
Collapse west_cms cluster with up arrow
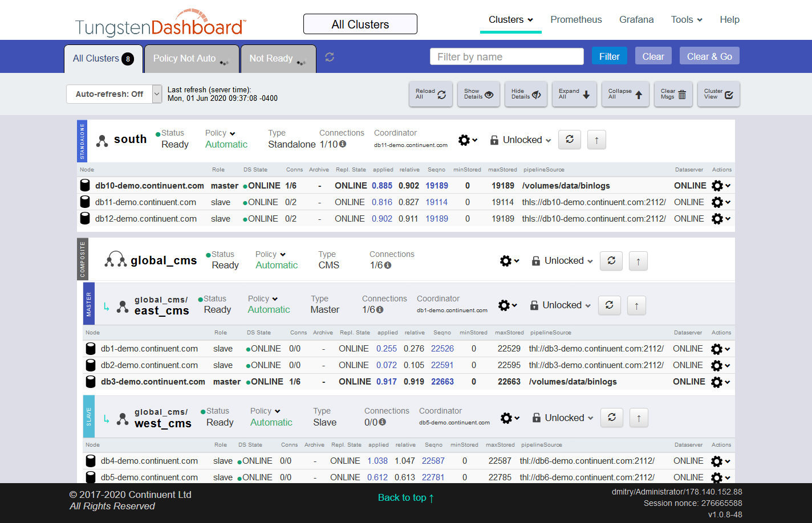coord(639,418)
